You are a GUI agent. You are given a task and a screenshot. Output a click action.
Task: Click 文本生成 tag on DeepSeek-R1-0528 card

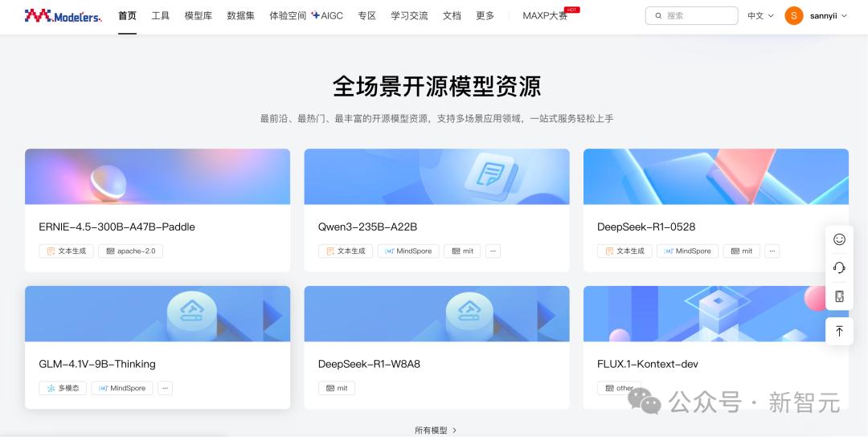(x=624, y=251)
